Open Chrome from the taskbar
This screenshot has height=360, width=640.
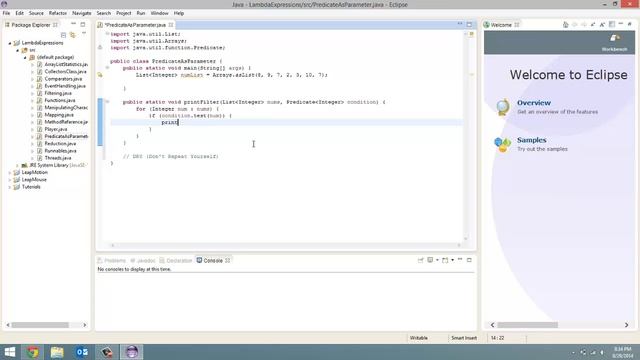click(x=33, y=352)
